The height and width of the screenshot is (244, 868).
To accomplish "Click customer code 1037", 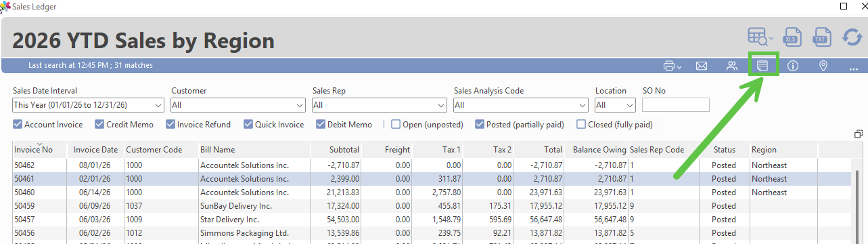I will [135, 206].
